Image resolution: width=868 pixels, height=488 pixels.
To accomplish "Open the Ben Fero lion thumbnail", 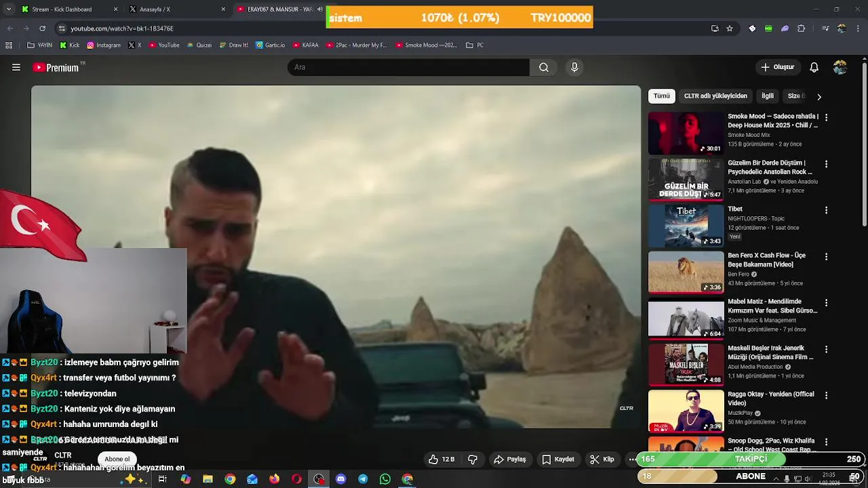I will click(686, 272).
